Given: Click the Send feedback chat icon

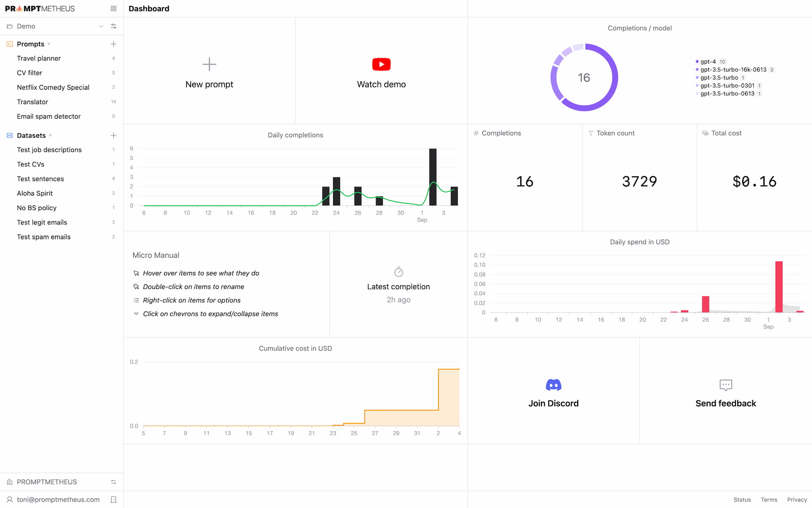Looking at the screenshot, I should coord(726,385).
